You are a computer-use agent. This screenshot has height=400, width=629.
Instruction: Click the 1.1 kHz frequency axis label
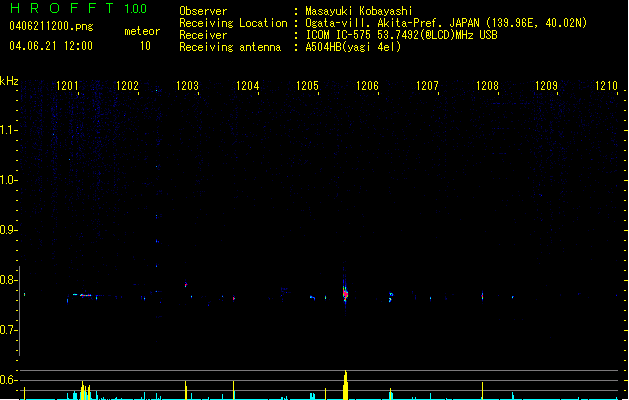click(x=8, y=130)
